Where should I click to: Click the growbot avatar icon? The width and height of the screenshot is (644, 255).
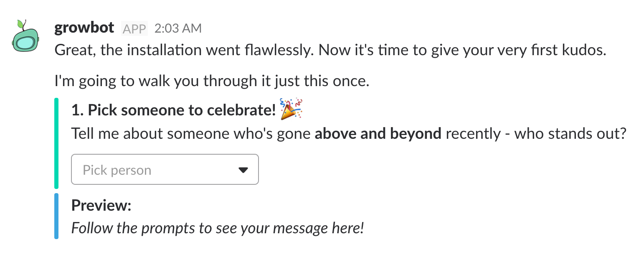(26, 42)
